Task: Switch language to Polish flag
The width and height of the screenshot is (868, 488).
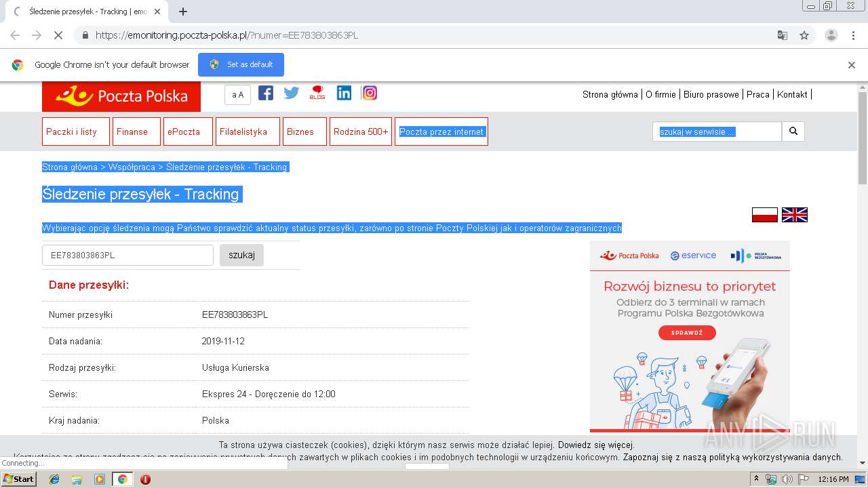Action: click(765, 215)
